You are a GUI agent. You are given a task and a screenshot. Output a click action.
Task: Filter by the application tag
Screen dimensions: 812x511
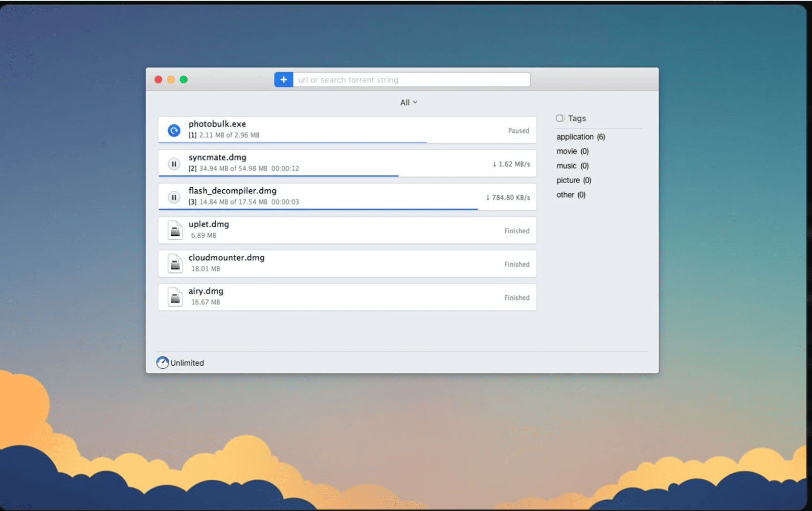[x=581, y=137]
